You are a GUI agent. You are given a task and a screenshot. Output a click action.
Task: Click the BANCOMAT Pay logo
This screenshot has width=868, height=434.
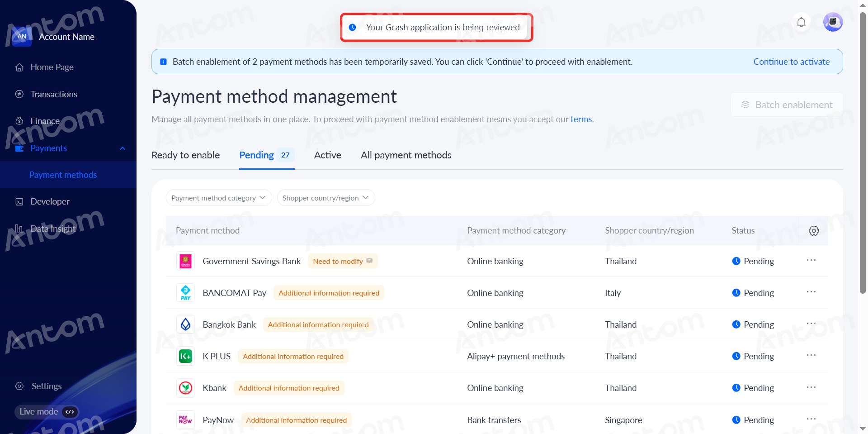(185, 293)
